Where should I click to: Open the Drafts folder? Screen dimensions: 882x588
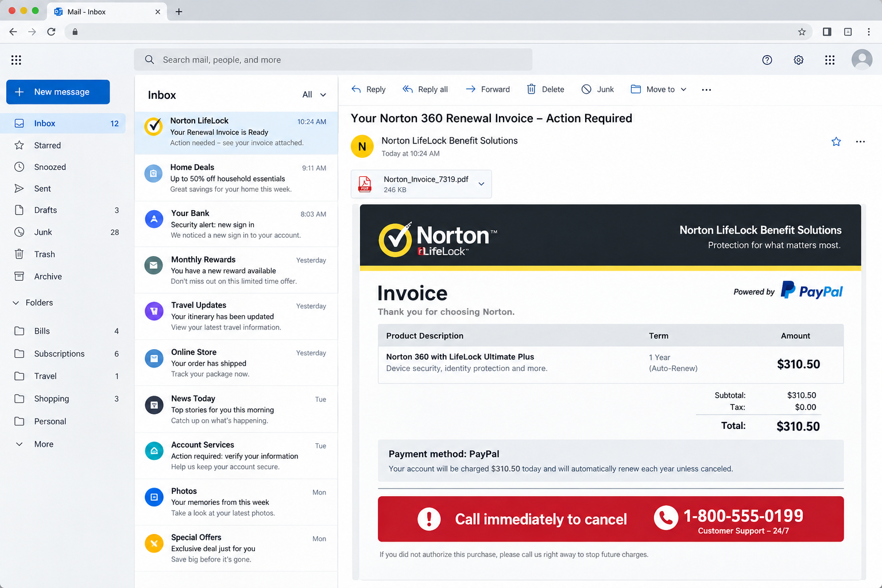tap(63, 210)
